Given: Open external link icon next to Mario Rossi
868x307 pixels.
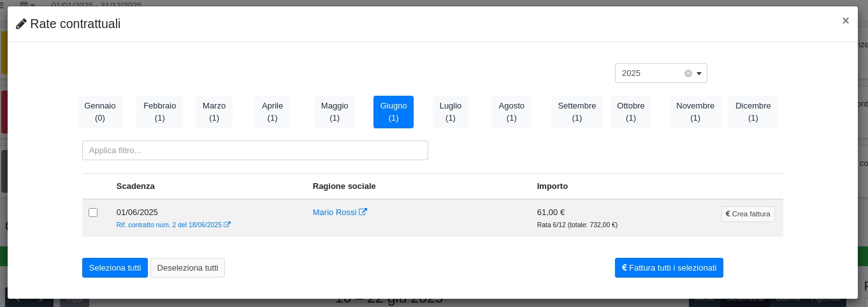Looking at the screenshot, I should click(363, 212).
